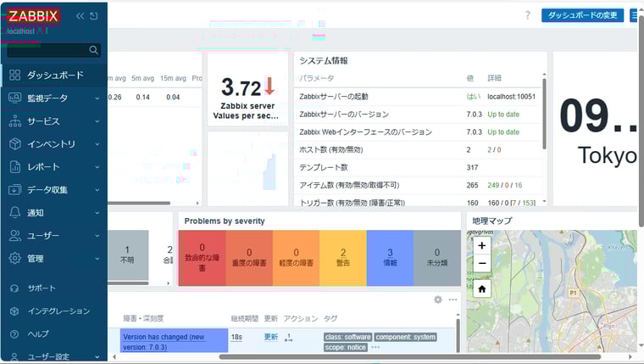644x364 pixels.
Task: Click the 更新 link in problem row
Action: [270, 337]
